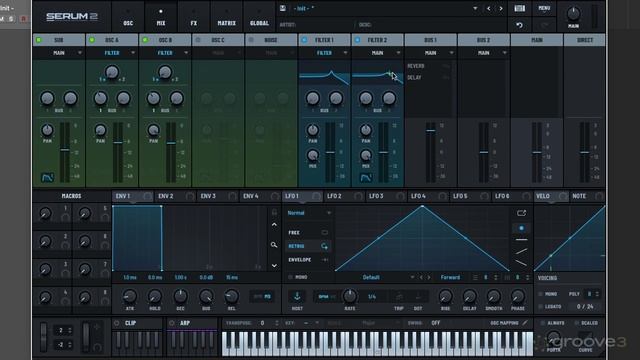The image size is (640, 360).
Task: Click the envelope lock icon
Action: [x=274, y=212]
